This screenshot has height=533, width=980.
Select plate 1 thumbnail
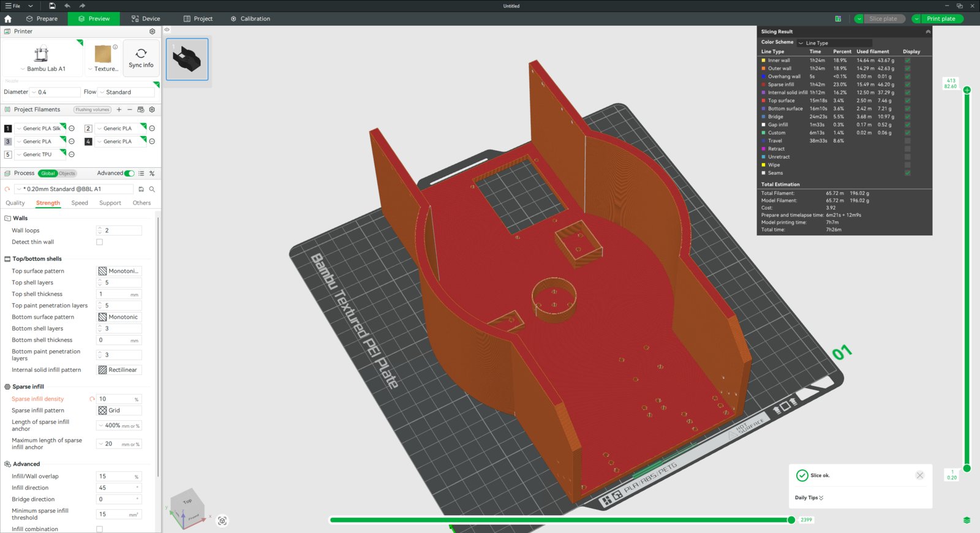tap(187, 59)
